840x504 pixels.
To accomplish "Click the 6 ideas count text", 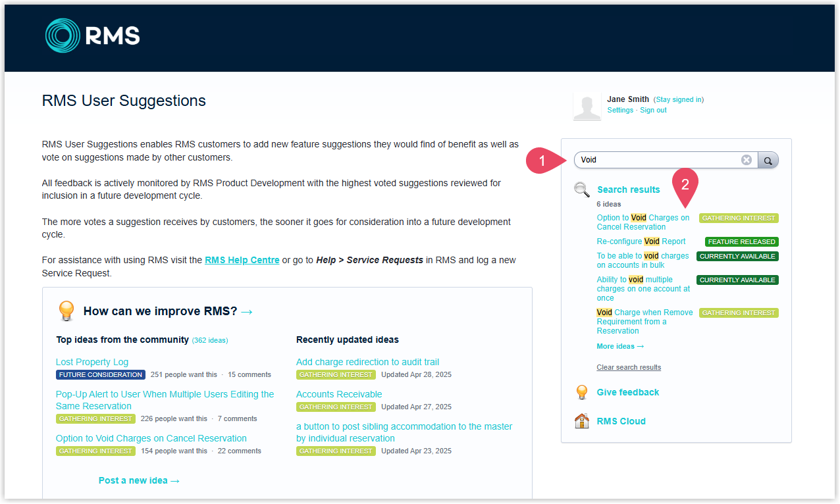I will click(x=609, y=204).
